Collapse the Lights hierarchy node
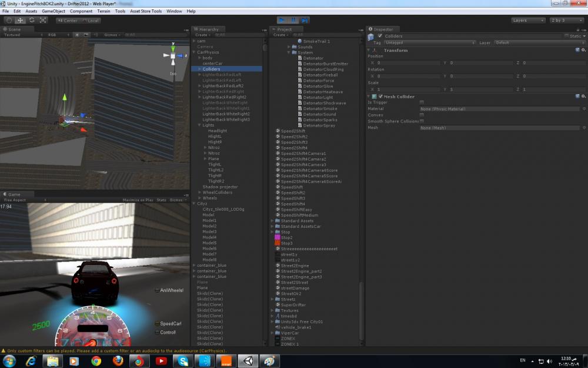This screenshot has width=588, height=368. click(x=199, y=125)
